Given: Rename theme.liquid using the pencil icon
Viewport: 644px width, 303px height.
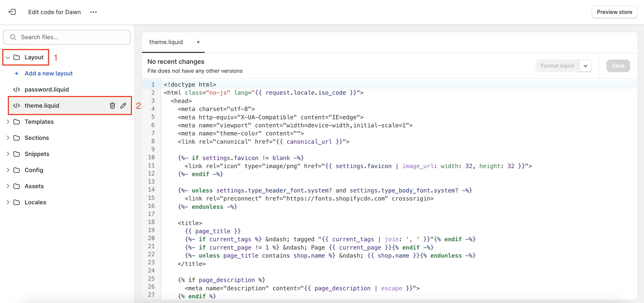Looking at the screenshot, I should pyautogui.click(x=123, y=106).
